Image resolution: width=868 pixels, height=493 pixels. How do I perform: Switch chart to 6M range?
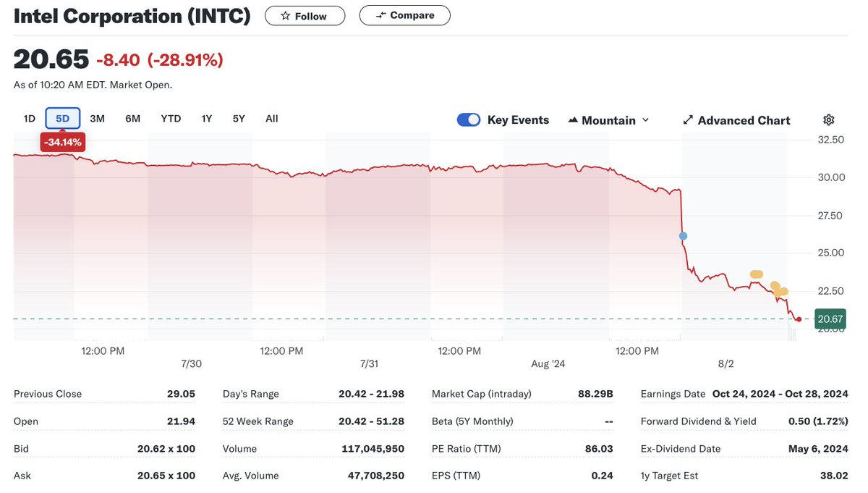pyautogui.click(x=133, y=119)
